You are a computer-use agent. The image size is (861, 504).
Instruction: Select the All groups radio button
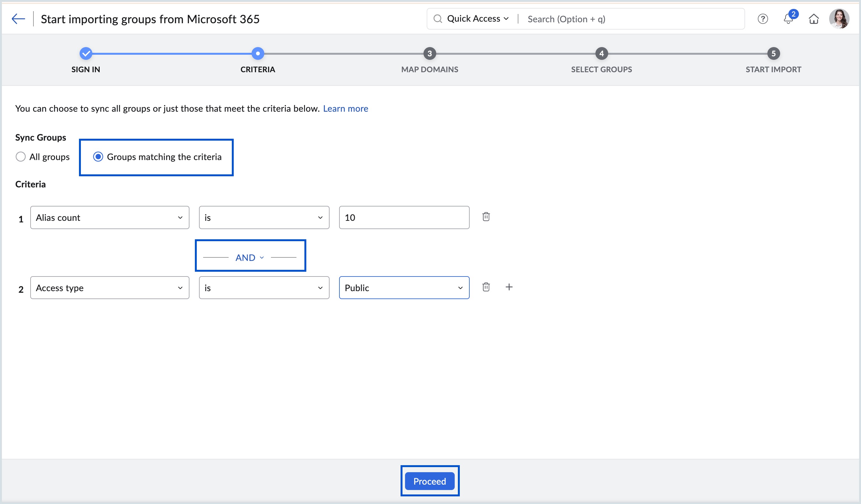pos(20,157)
